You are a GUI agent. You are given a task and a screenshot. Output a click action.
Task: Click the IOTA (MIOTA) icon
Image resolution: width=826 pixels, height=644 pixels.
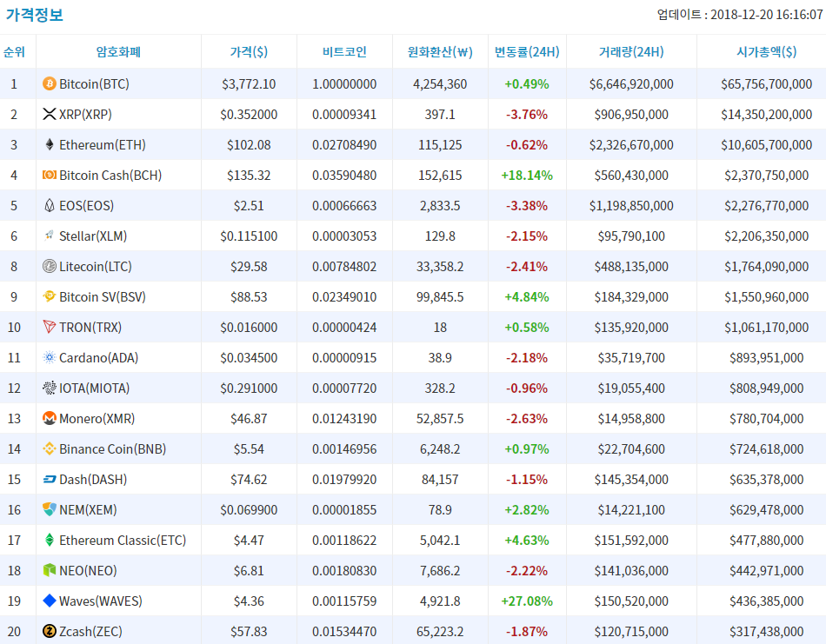pos(49,388)
